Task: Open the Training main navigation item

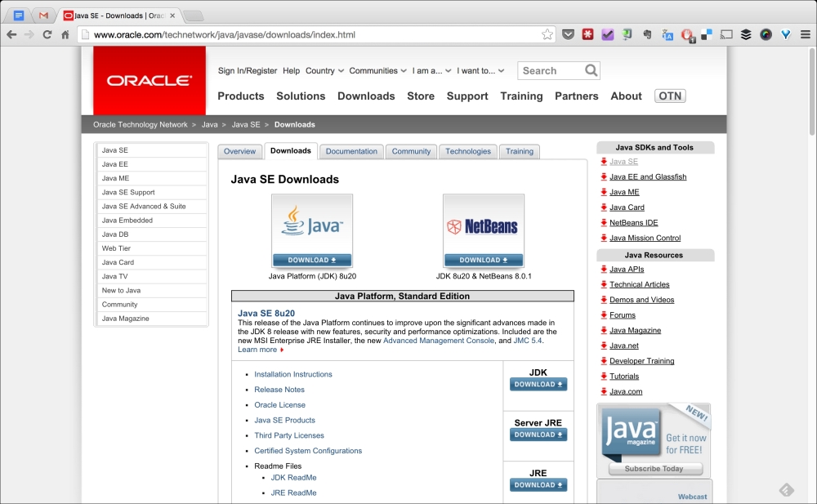Action: [x=521, y=96]
